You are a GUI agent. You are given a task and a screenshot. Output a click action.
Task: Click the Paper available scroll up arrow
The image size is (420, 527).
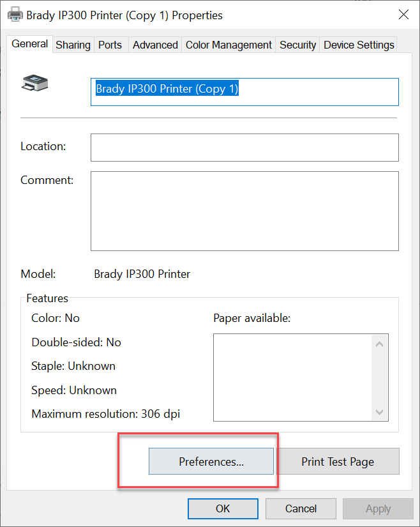click(x=379, y=344)
